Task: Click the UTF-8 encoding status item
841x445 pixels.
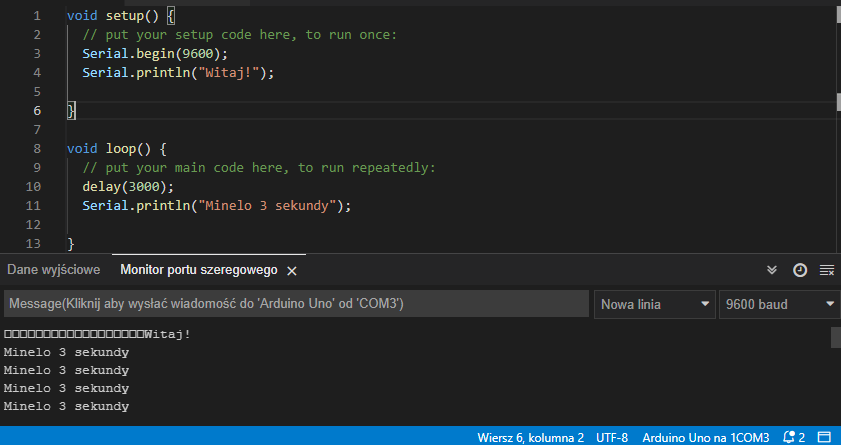Action: (612, 437)
